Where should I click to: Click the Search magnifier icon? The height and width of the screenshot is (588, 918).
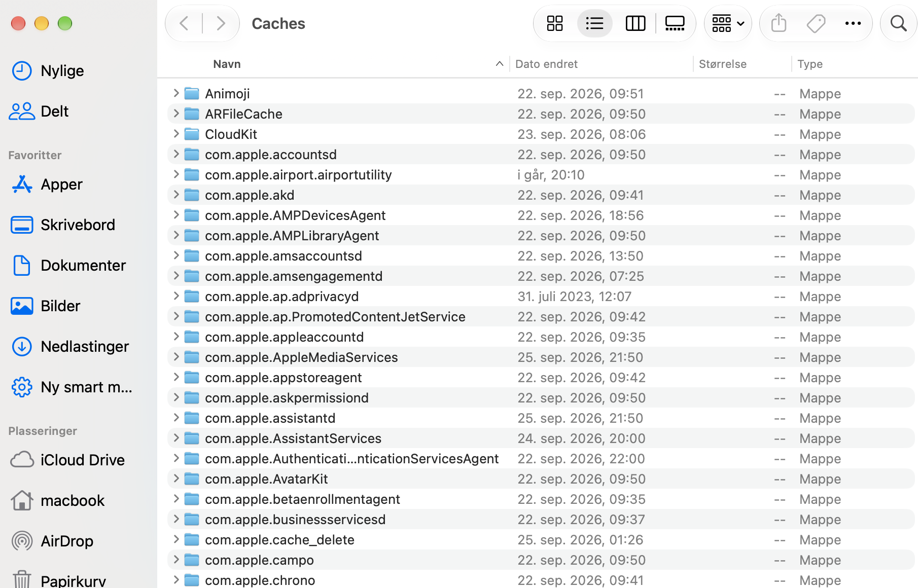pos(898,23)
